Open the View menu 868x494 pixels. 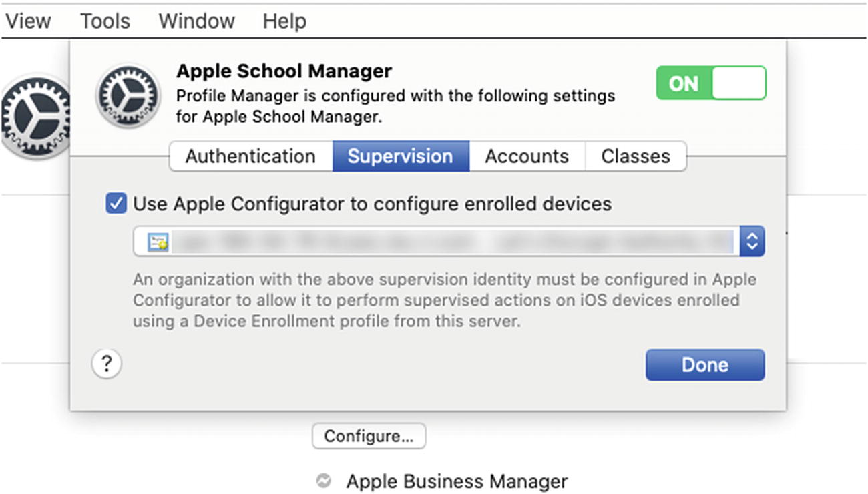(27, 21)
